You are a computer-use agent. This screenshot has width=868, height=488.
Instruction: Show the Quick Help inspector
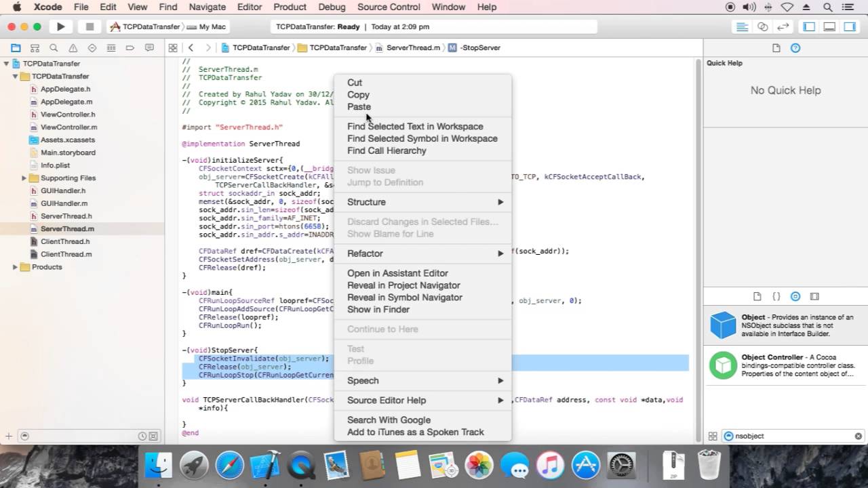coord(795,48)
